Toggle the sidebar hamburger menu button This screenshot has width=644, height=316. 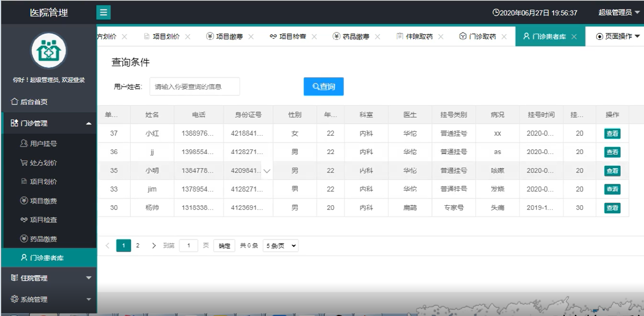(x=103, y=12)
